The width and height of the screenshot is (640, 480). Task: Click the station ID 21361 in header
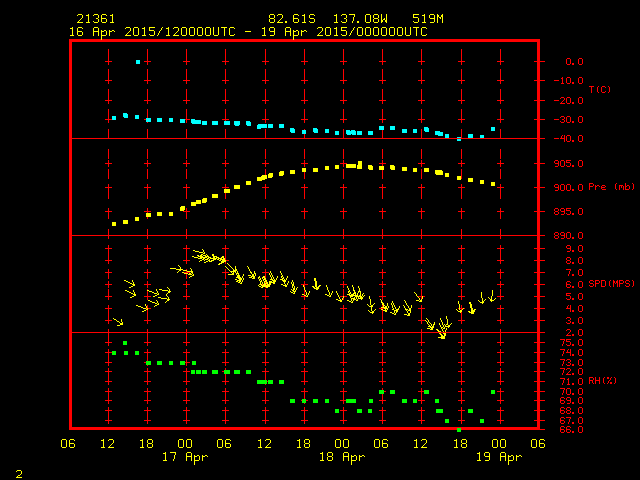tap(96, 19)
